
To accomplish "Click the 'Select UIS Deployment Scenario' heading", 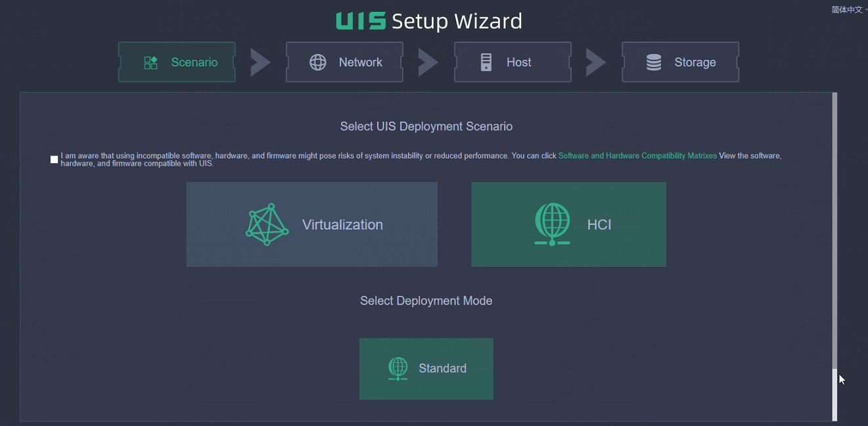I will [x=426, y=126].
